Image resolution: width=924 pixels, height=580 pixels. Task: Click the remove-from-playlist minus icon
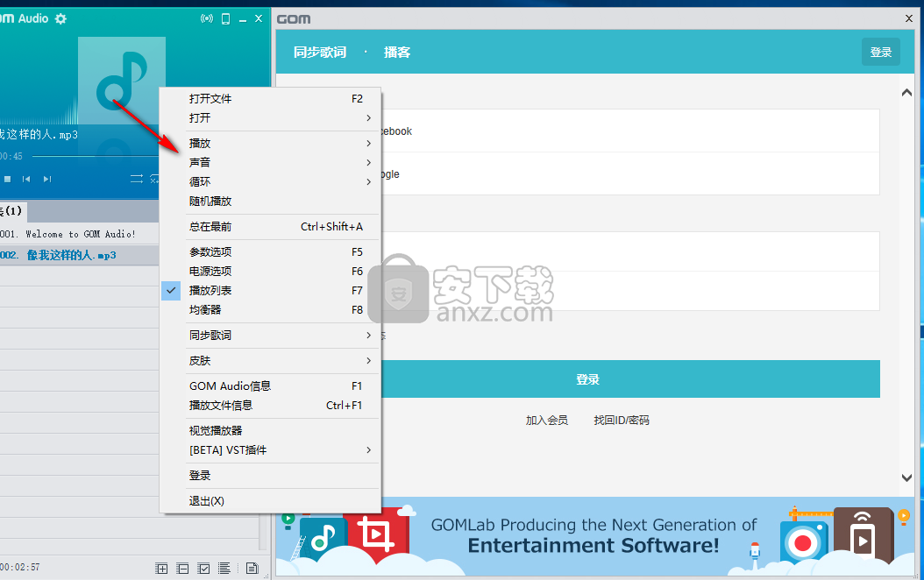tap(182, 568)
